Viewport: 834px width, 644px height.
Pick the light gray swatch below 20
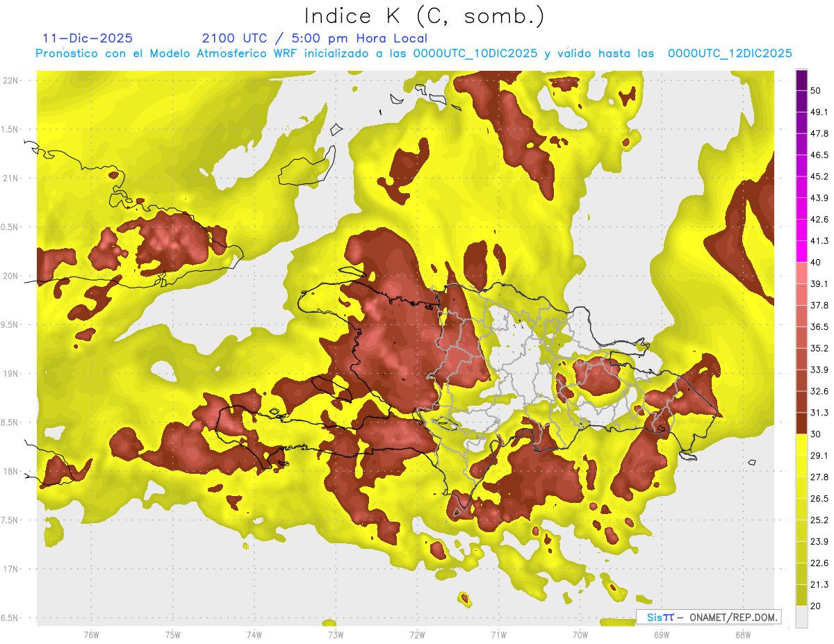click(801, 617)
